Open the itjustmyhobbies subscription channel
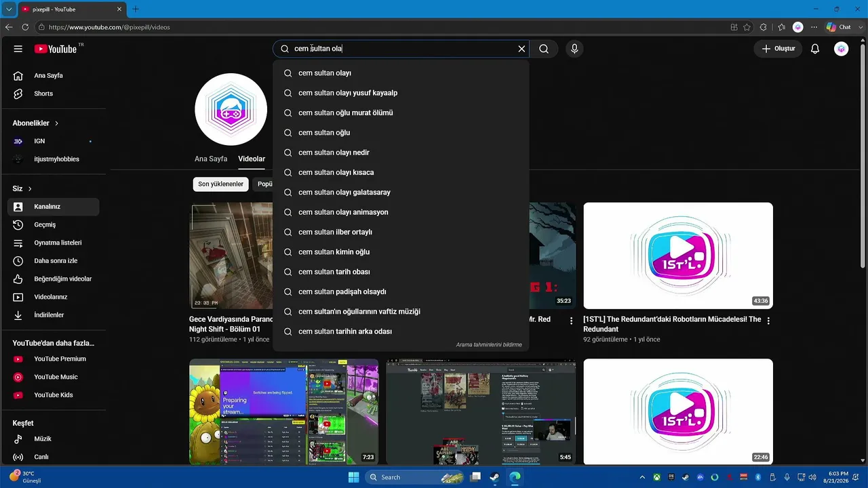 coord(53,159)
